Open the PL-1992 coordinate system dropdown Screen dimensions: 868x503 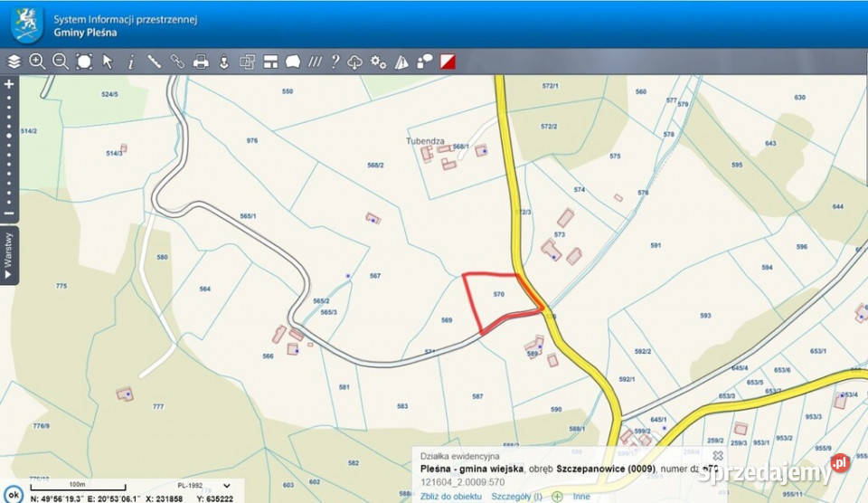[203, 485]
